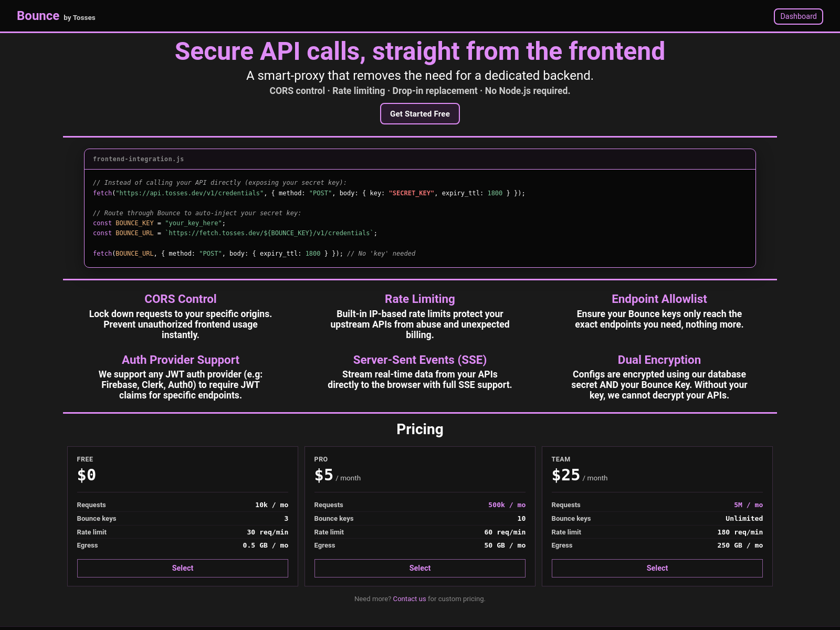This screenshot has width=840, height=630.
Task: Click the Endpoint Allowlist heading
Action: pyautogui.click(x=659, y=299)
